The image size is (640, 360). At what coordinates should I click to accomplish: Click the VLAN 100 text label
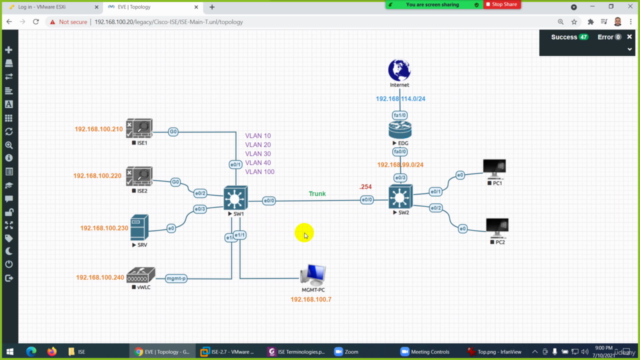[260, 172]
